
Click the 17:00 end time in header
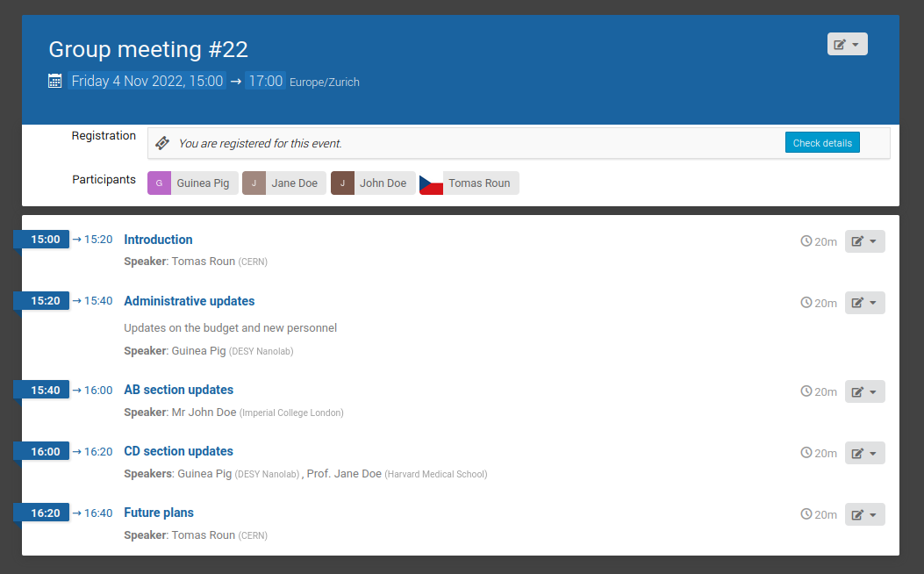[x=265, y=81]
